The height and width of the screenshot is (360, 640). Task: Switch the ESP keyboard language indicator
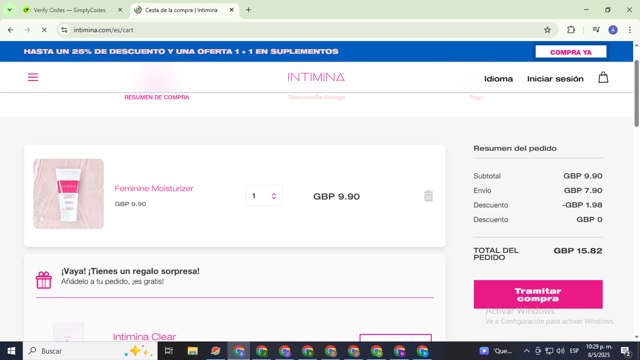(574, 351)
